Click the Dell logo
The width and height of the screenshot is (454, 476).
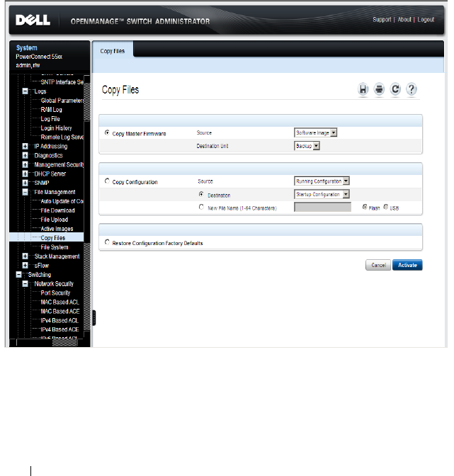(33, 21)
